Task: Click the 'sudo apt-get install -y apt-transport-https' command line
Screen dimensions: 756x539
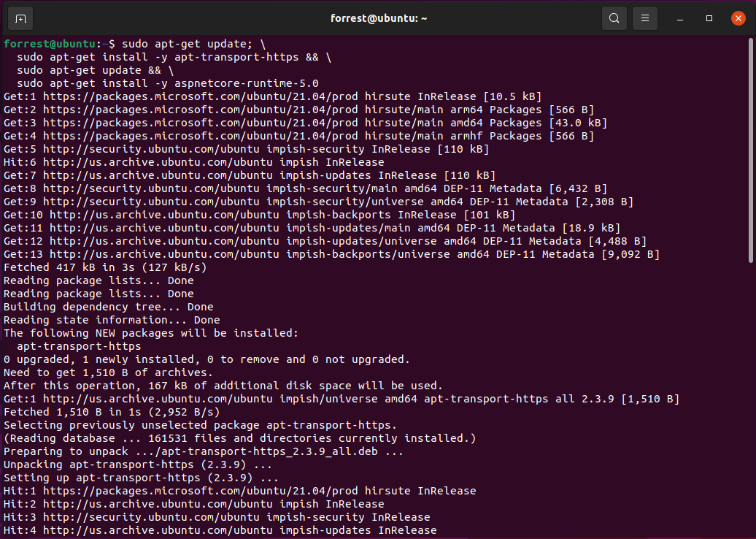Action: point(174,57)
